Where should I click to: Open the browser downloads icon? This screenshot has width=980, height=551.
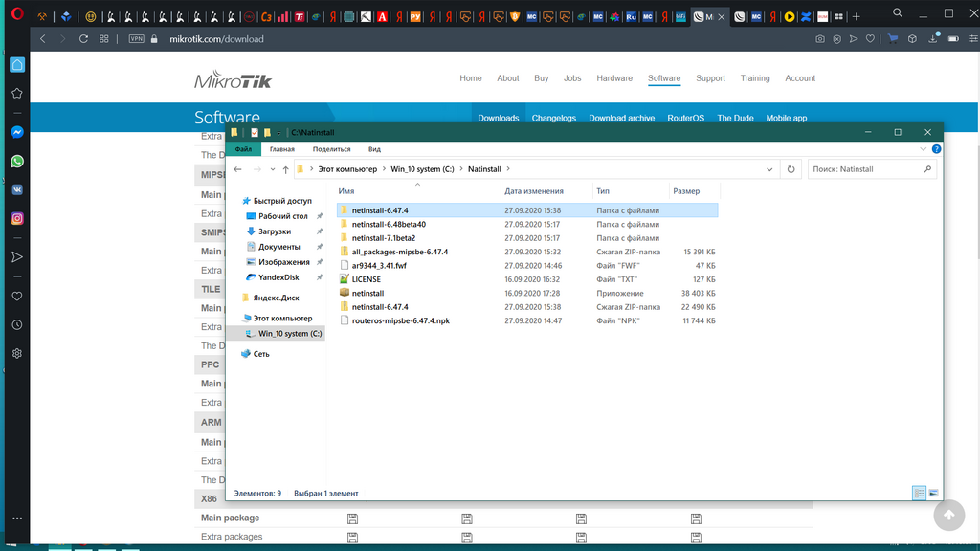click(x=932, y=38)
